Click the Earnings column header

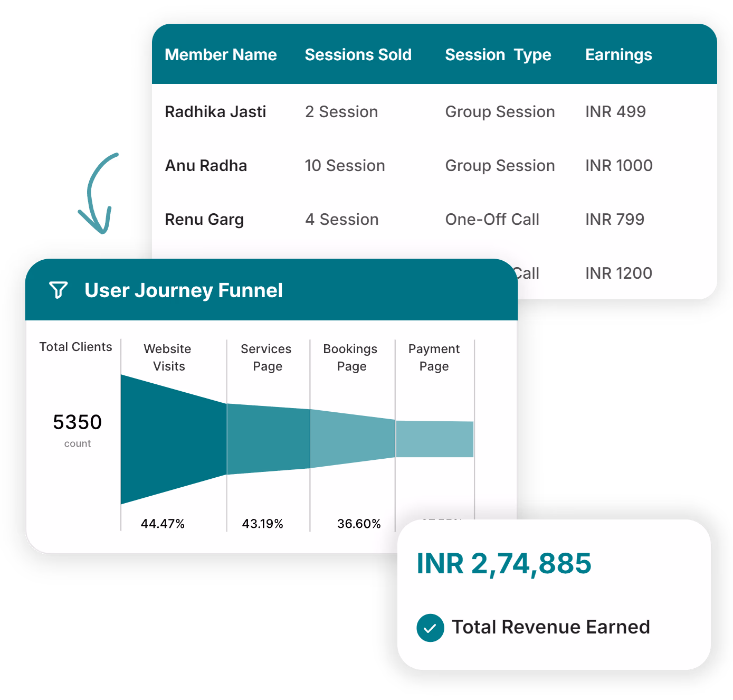click(x=618, y=55)
